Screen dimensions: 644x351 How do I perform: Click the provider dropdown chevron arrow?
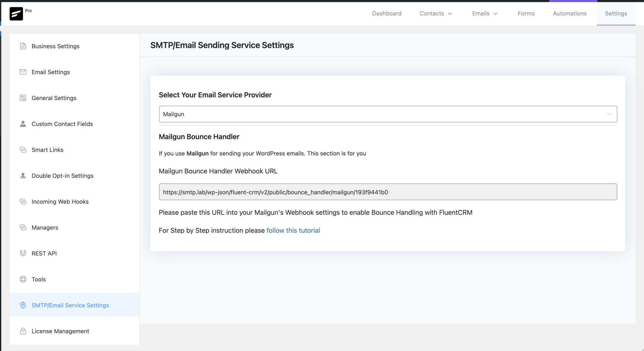[609, 114]
